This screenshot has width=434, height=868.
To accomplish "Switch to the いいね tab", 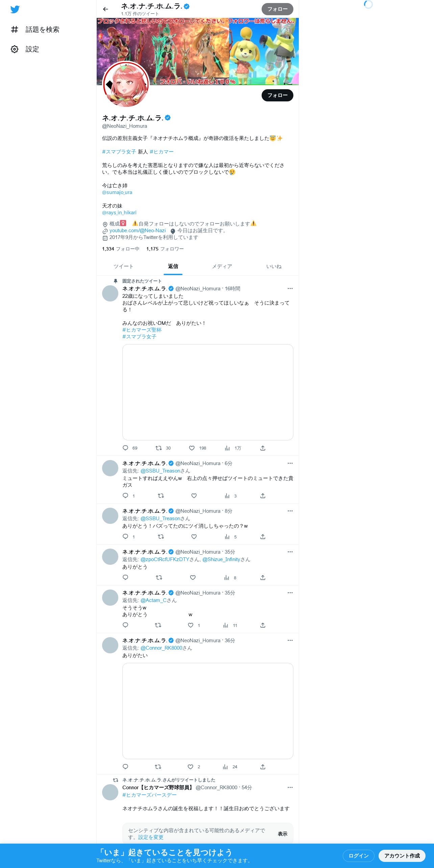I will 274,266.
